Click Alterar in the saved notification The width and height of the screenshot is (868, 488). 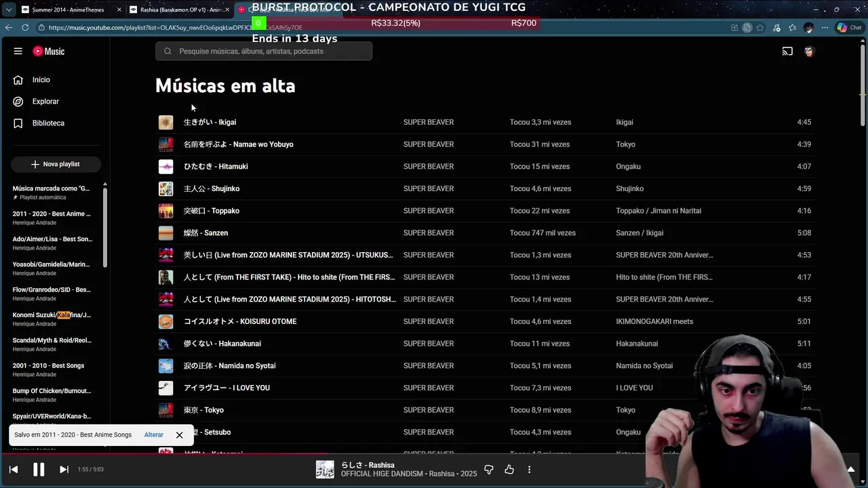(154, 434)
